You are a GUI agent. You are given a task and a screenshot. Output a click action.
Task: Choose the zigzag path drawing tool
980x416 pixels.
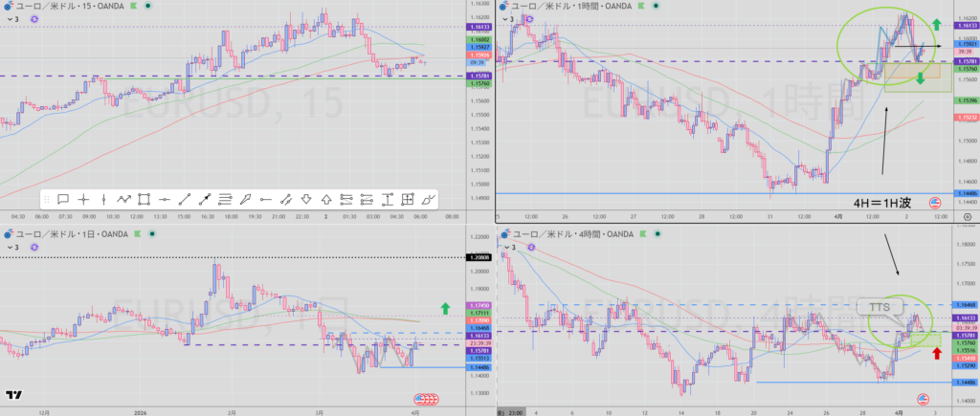point(123,199)
